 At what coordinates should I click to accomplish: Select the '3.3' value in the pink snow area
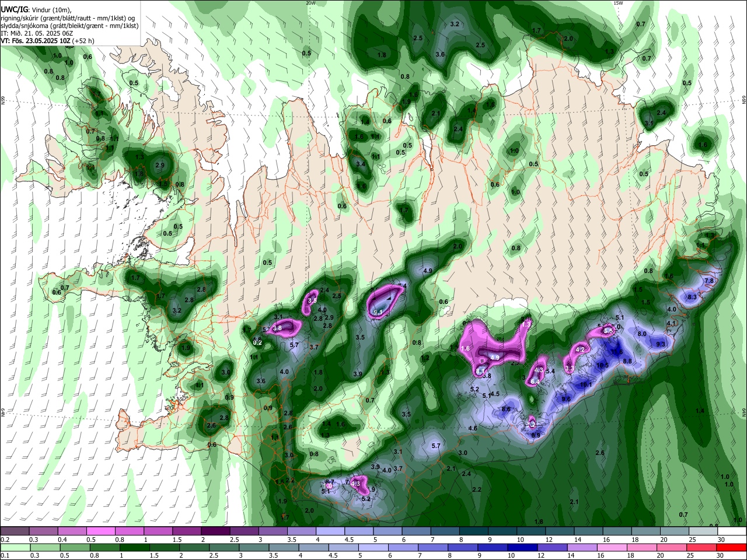coord(570,369)
